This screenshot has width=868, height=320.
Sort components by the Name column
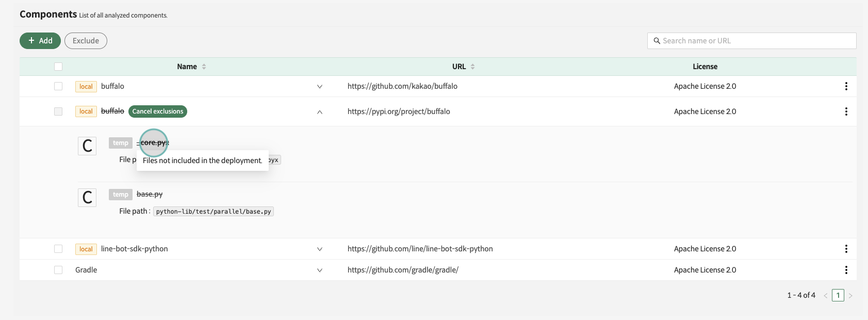(x=204, y=67)
